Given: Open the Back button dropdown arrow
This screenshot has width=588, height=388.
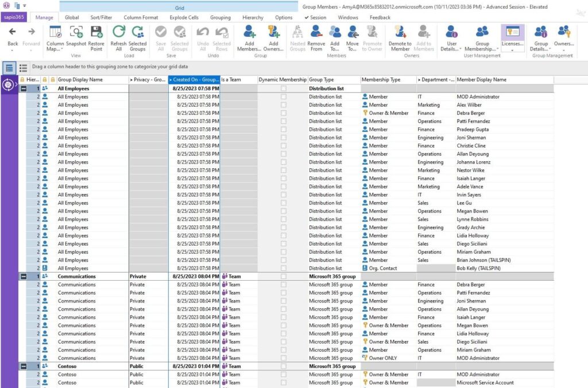Looking at the screenshot, I should (13, 51).
